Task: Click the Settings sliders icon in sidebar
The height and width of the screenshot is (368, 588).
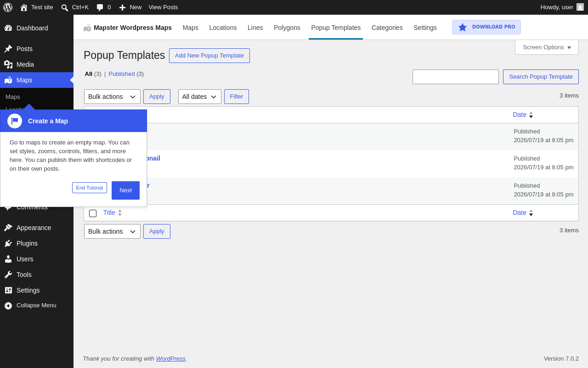Action: [x=8, y=290]
